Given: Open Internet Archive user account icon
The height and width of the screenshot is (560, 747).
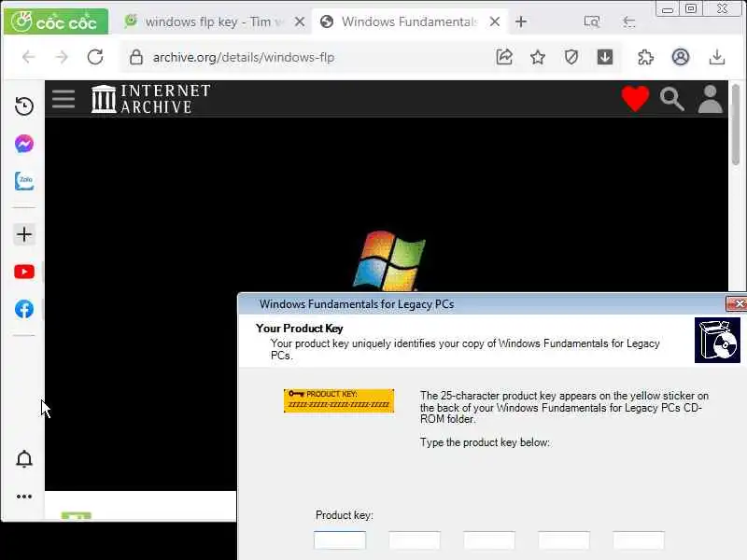Looking at the screenshot, I should pos(711,99).
